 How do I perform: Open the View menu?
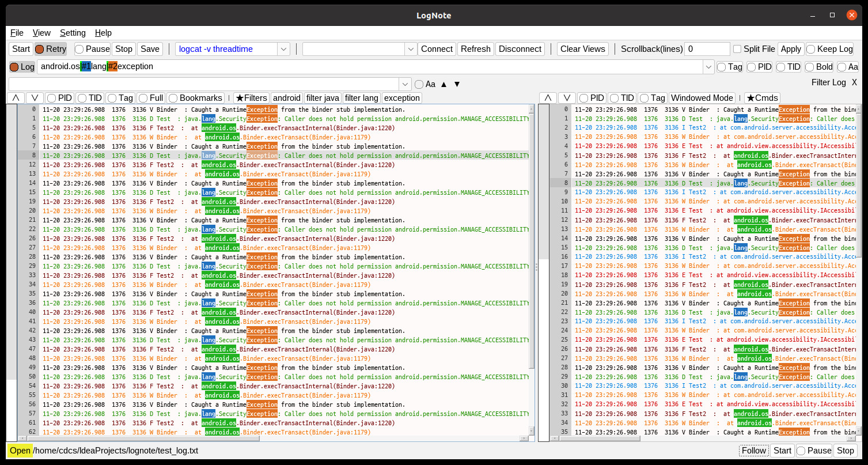[x=41, y=33]
